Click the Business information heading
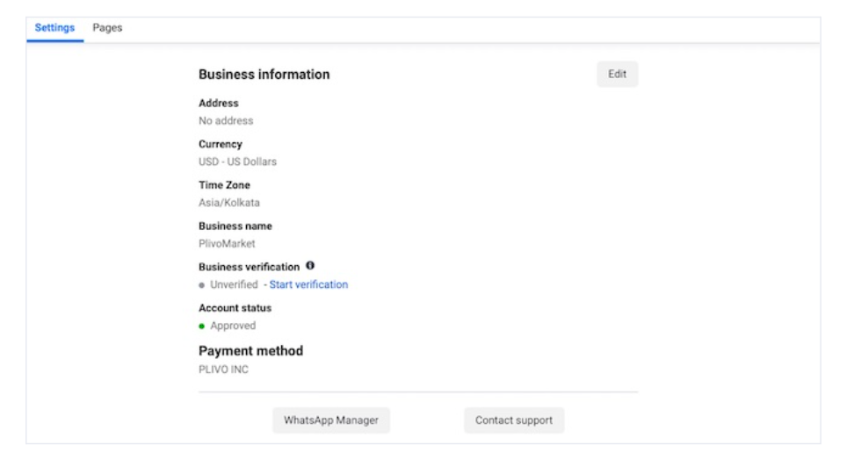The image size is (868, 452). pos(264,75)
